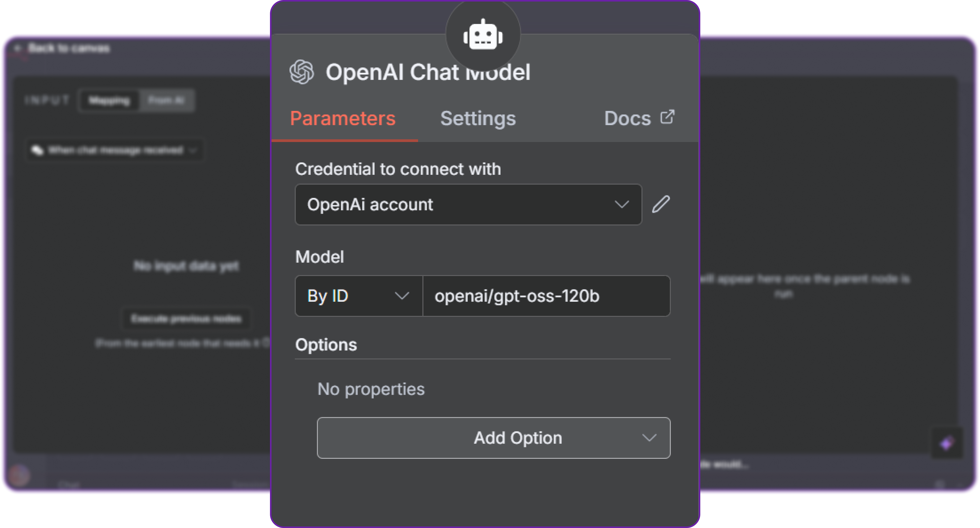Expand the 'When chat message received' input selector
Viewport: 980px width, 528px height.
[x=114, y=150]
